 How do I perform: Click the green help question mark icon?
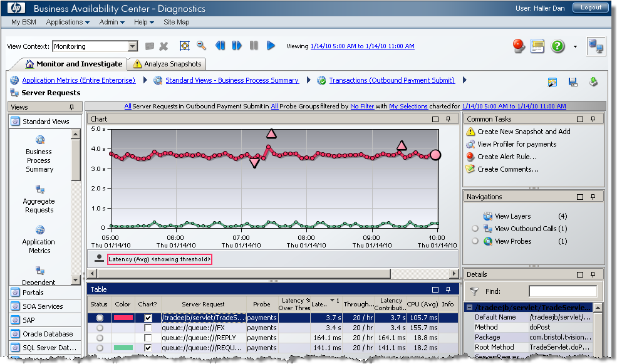point(557,46)
